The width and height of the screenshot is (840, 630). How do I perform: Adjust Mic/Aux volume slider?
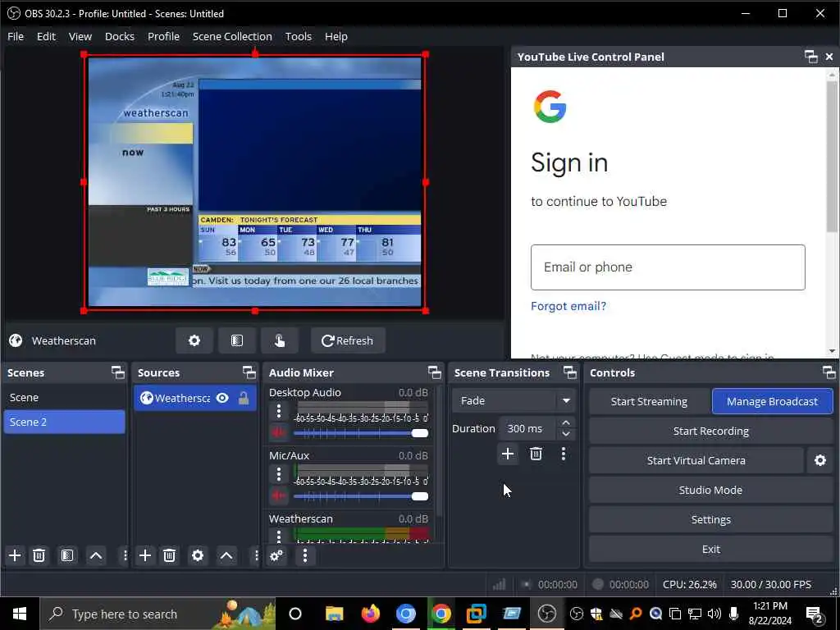(361, 496)
